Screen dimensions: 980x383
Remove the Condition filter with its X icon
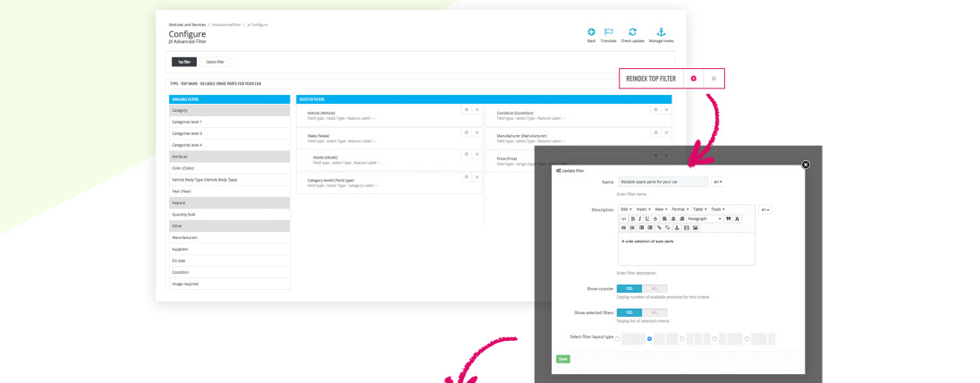click(x=666, y=109)
